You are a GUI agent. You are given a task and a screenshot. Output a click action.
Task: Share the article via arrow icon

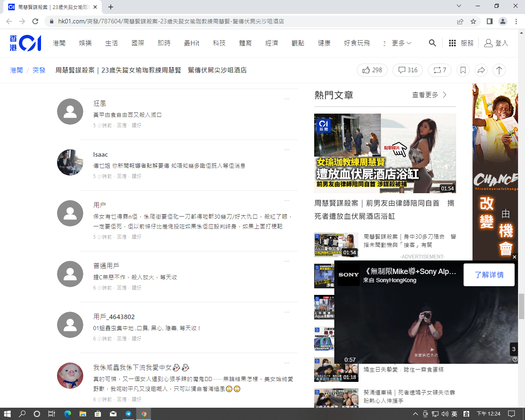(481, 70)
